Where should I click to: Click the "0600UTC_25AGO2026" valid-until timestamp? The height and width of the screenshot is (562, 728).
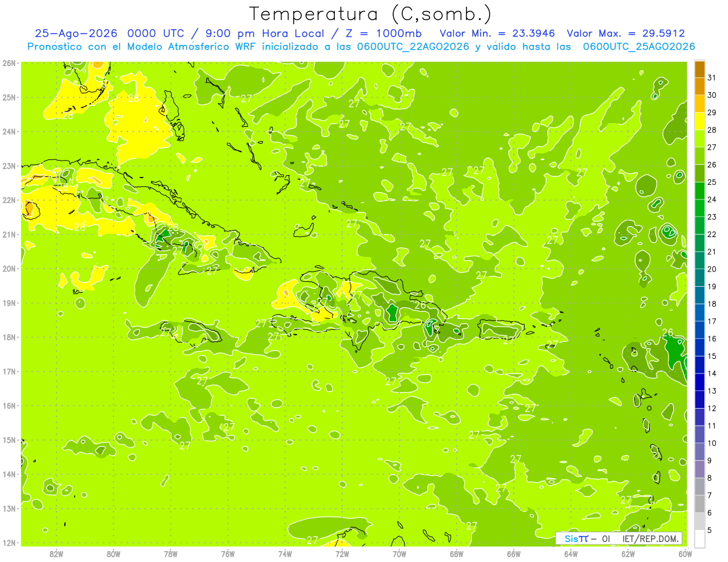(639, 47)
